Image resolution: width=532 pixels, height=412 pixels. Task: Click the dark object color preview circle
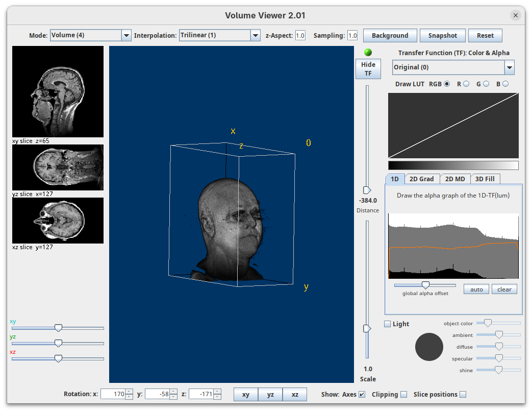click(x=429, y=347)
